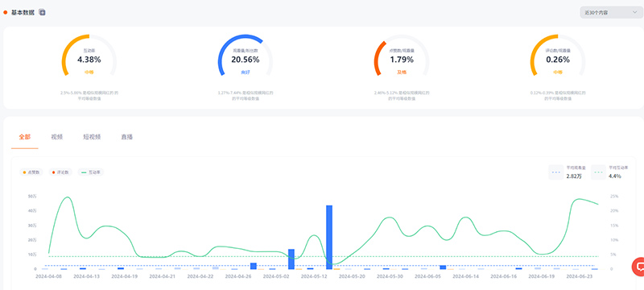
Task: Click the blue bar at 2024-05-02
Action: pos(291,259)
